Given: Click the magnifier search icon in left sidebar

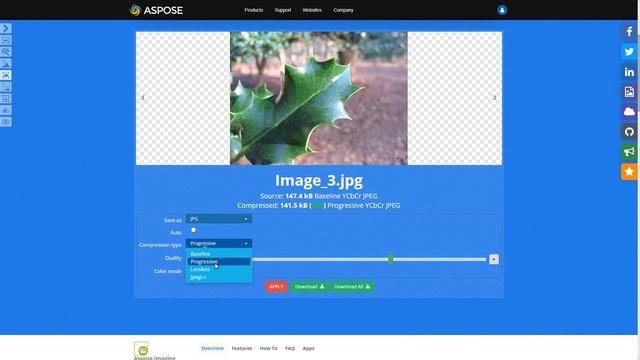Looking at the screenshot, I should tap(6, 52).
